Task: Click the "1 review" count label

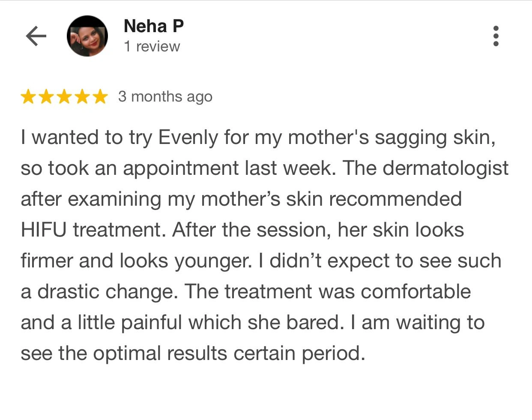Action: pos(152,46)
